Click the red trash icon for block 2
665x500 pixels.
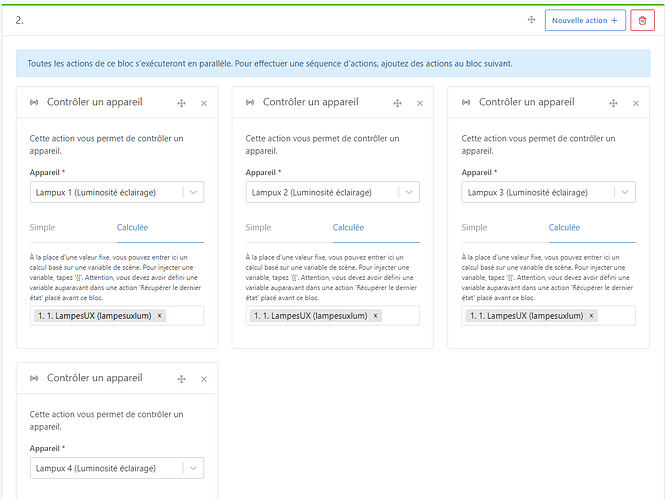tap(642, 20)
